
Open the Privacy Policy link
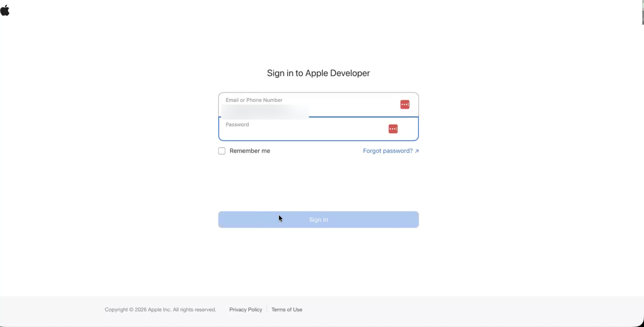coord(246,310)
